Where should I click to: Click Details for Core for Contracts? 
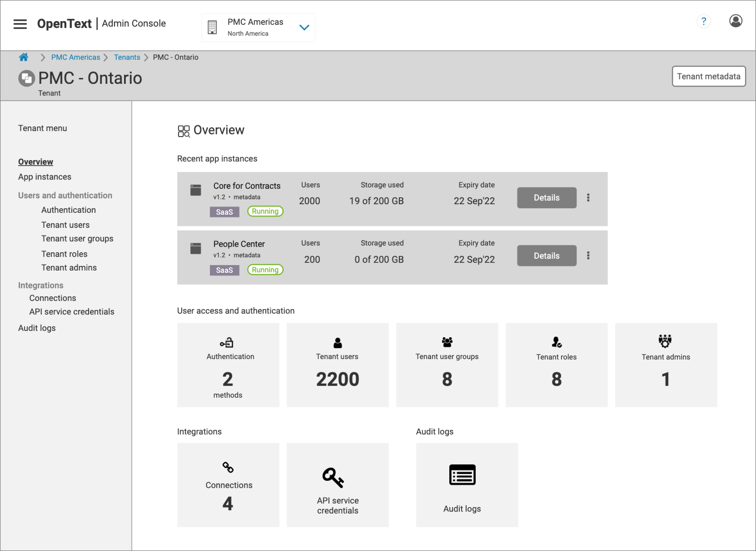[546, 197]
